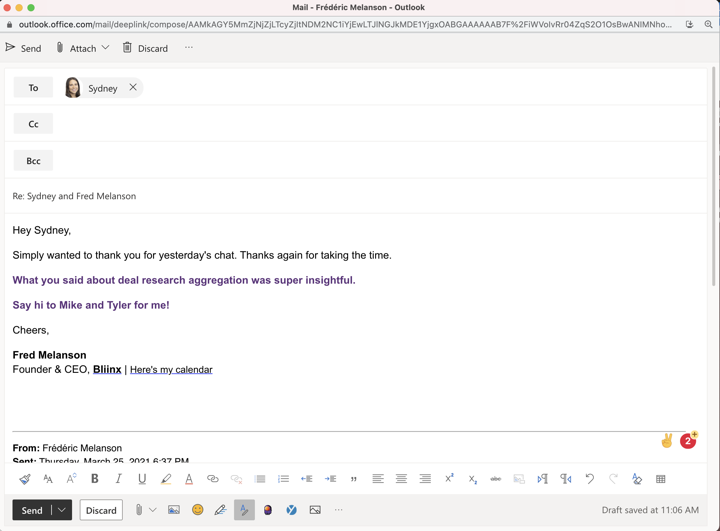Viewport: 720px width, 531px height.
Task: Click the To button
Action: pyautogui.click(x=33, y=87)
